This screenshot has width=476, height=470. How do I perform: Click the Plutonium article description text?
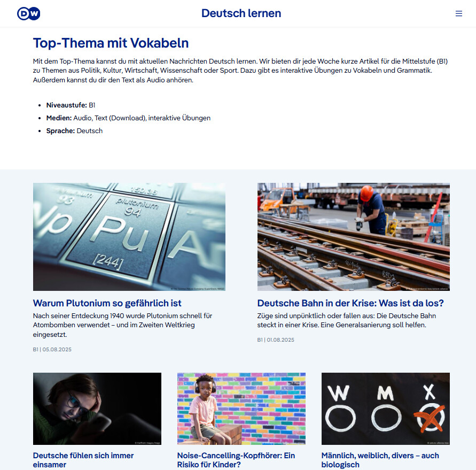tap(123, 325)
